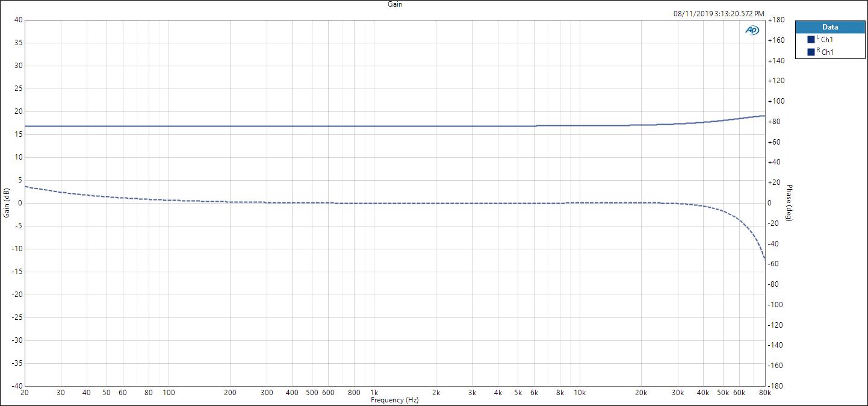Click the timestamp 08/11/2019 3:13:20.572 PM
The width and height of the screenshot is (868, 406).
pyautogui.click(x=719, y=13)
